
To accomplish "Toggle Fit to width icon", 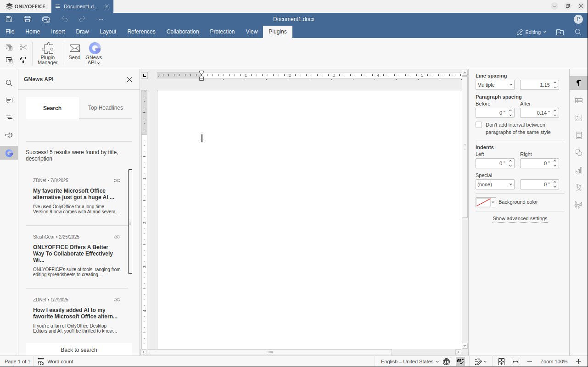I will pyautogui.click(x=515, y=361).
